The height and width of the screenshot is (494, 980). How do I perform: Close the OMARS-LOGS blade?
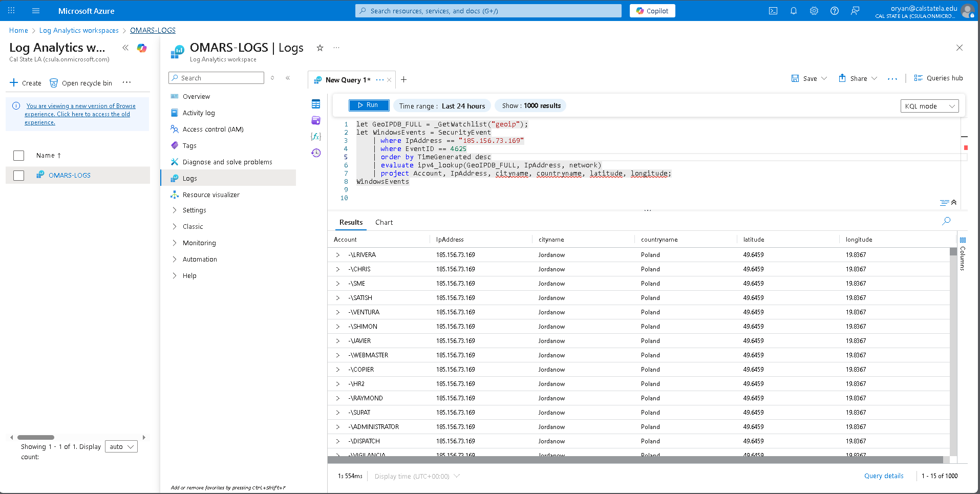point(960,48)
